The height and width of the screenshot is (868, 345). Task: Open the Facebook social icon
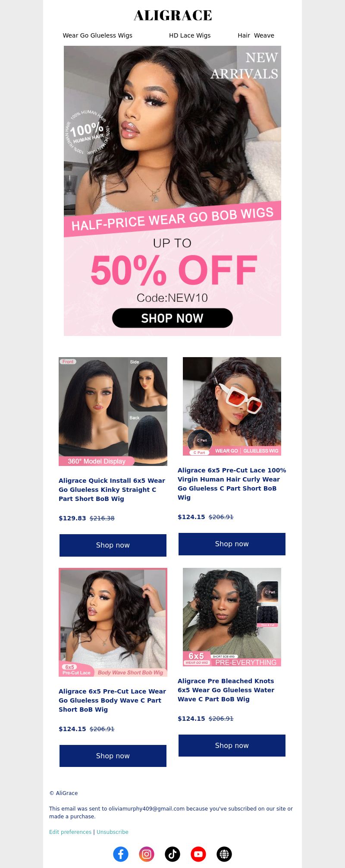(121, 854)
